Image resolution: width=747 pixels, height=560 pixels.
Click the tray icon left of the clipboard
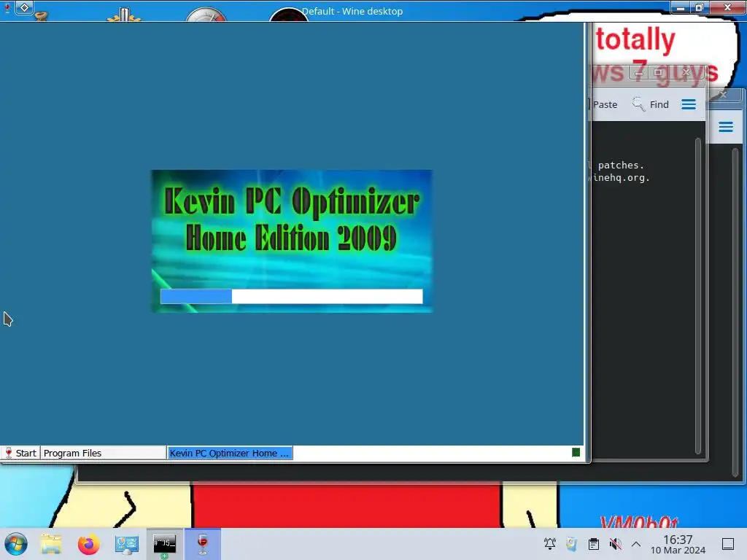(x=571, y=543)
